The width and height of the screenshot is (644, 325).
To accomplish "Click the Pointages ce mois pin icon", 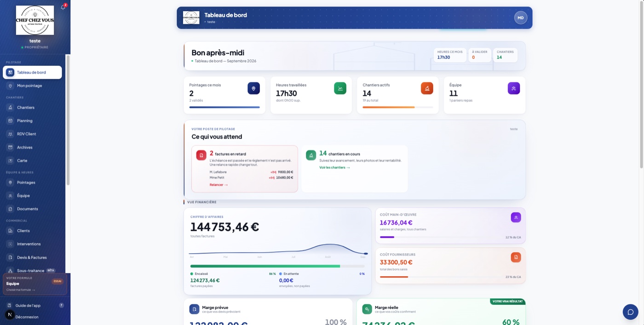I will [x=253, y=88].
